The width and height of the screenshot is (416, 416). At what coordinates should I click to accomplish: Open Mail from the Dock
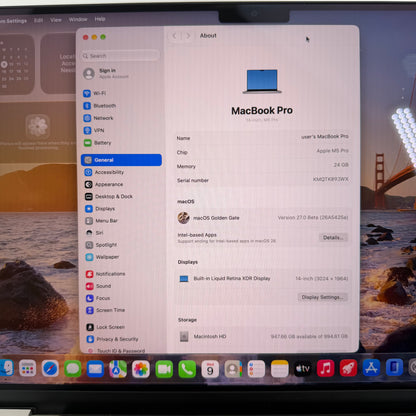(x=95, y=369)
